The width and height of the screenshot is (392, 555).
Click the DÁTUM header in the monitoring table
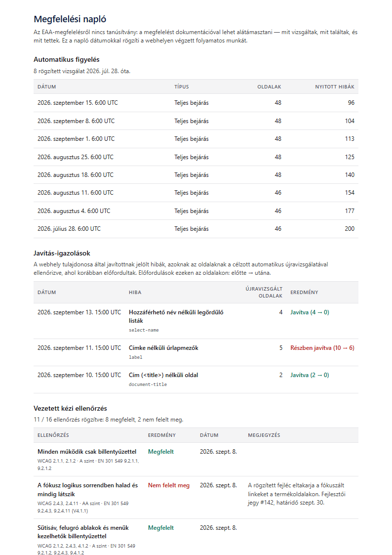click(x=47, y=86)
